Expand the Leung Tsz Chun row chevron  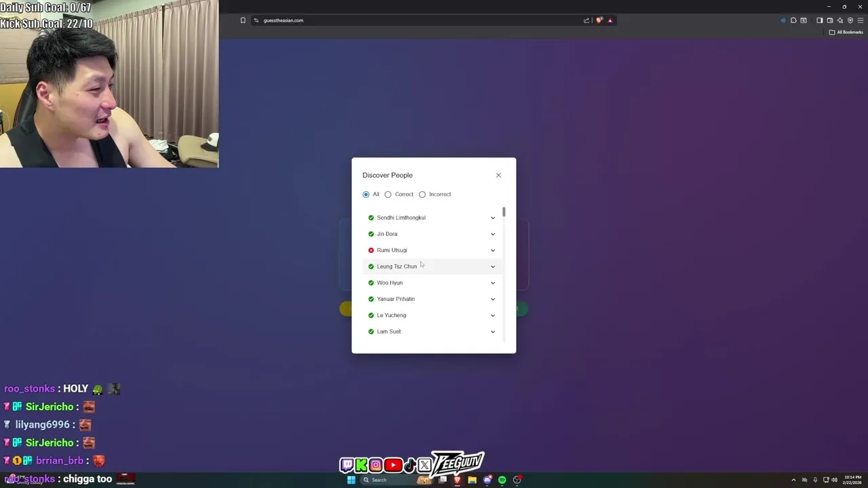click(493, 266)
